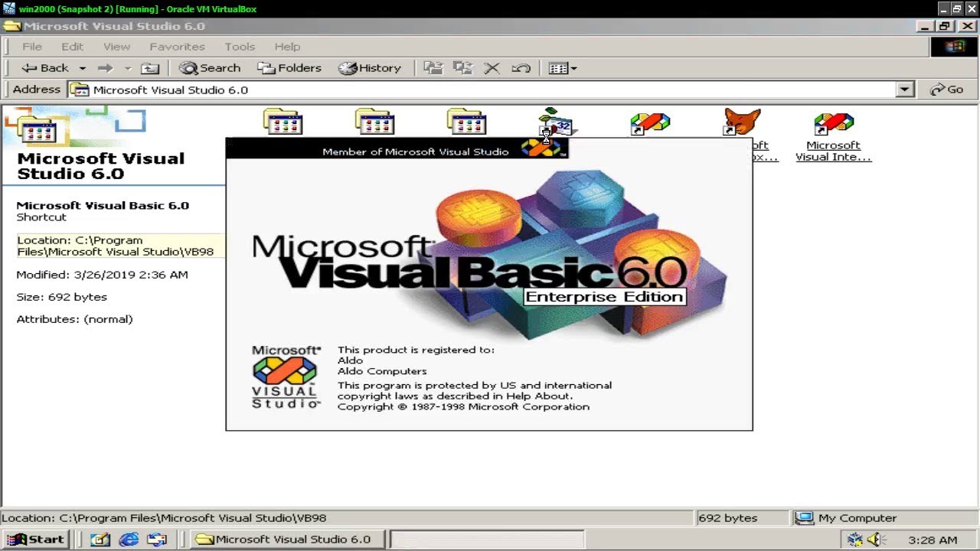Click the Visual Basic 6.0 splash screen
Viewport: 980px width, 551px height.
tap(489, 284)
